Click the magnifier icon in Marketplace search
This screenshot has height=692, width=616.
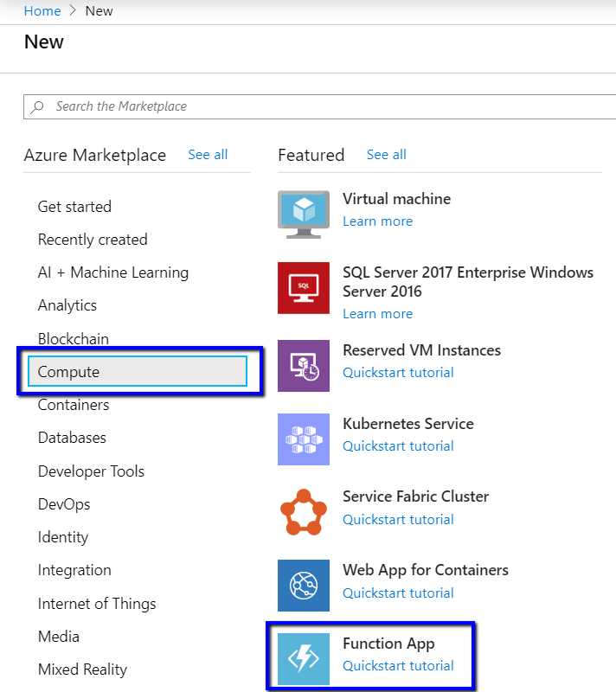37,107
